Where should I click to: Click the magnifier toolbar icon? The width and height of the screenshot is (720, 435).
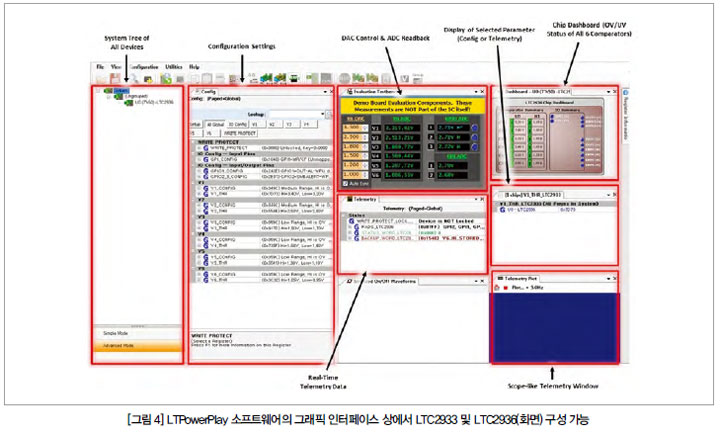(x=135, y=79)
